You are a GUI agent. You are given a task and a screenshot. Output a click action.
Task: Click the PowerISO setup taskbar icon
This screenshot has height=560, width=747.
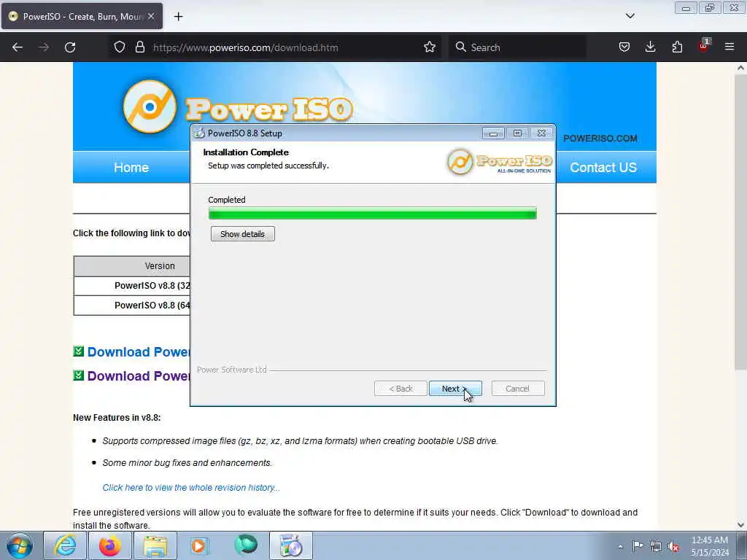[291, 545]
